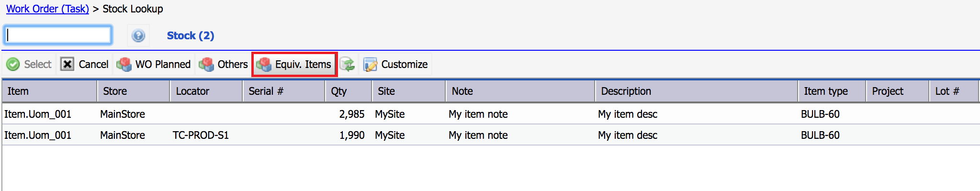980x191 pixels.
Task: Click the Description column header
Action: click(x=697, y=91)
